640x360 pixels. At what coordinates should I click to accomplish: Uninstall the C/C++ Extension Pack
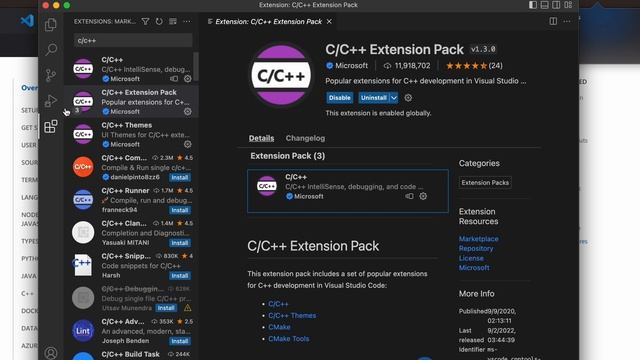[x=373, y=98]
